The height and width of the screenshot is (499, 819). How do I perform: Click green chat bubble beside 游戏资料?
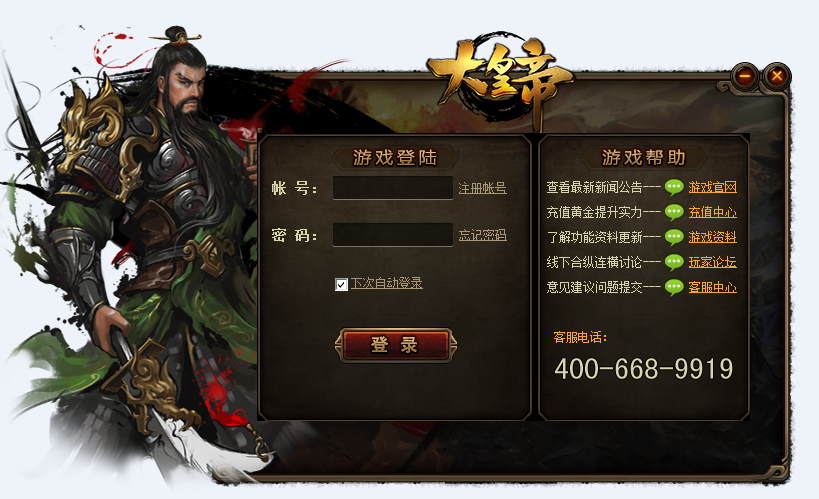tap(674, 237)
